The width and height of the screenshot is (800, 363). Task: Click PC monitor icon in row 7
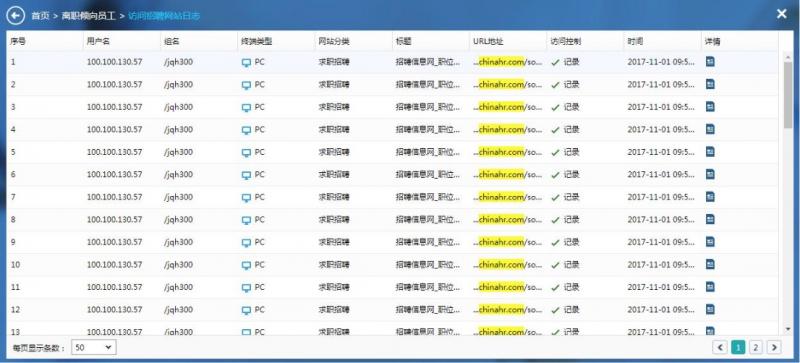click(246, 198)
